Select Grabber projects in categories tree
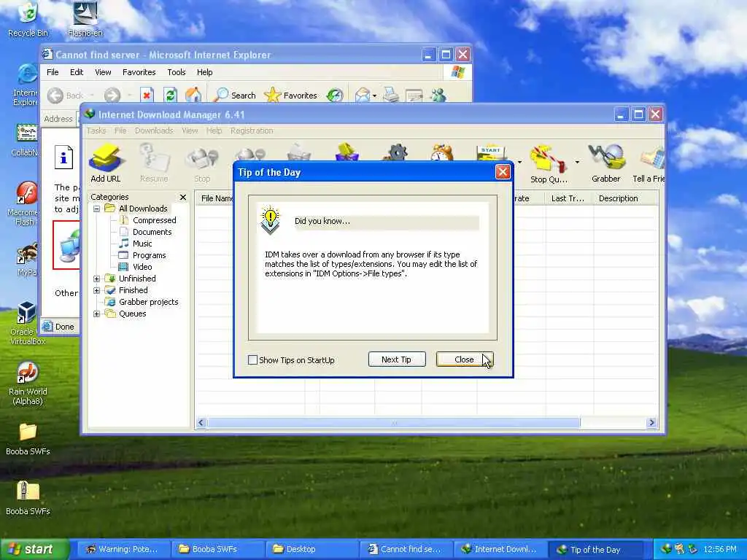 (149, 302)
